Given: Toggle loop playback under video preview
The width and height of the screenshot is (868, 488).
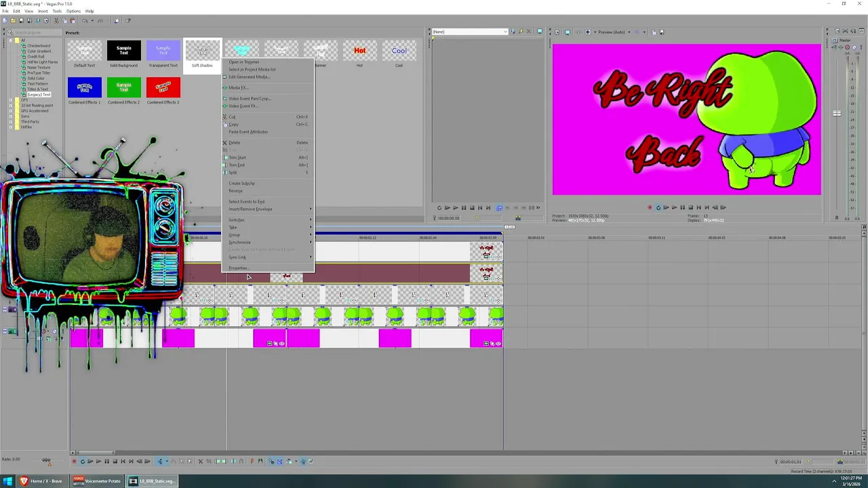Looking at the screenshot, I should [658, 207].
